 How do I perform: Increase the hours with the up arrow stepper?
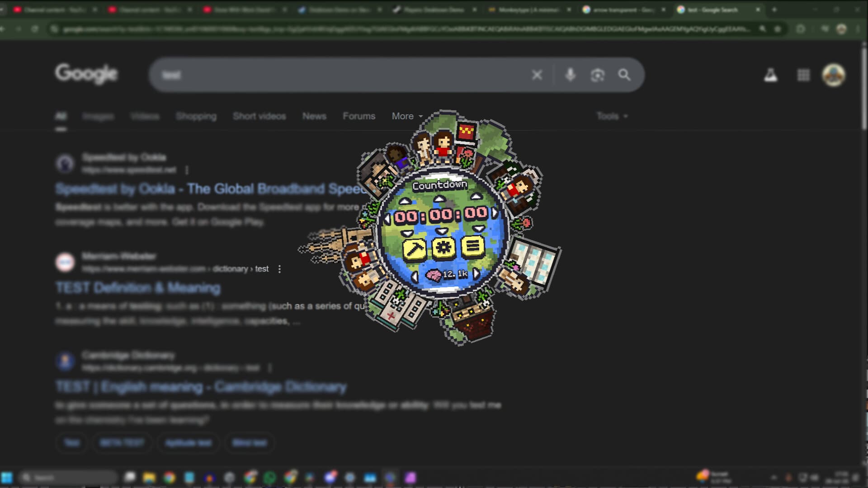click(x=404, y=200)
